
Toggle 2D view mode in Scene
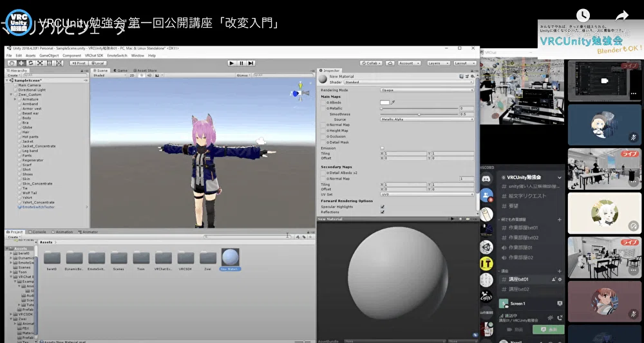[x=132, y=75]
